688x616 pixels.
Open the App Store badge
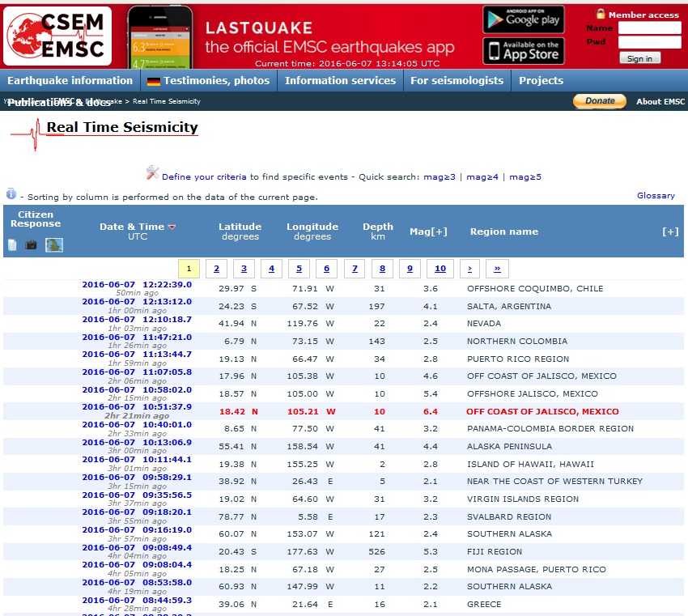523,50
